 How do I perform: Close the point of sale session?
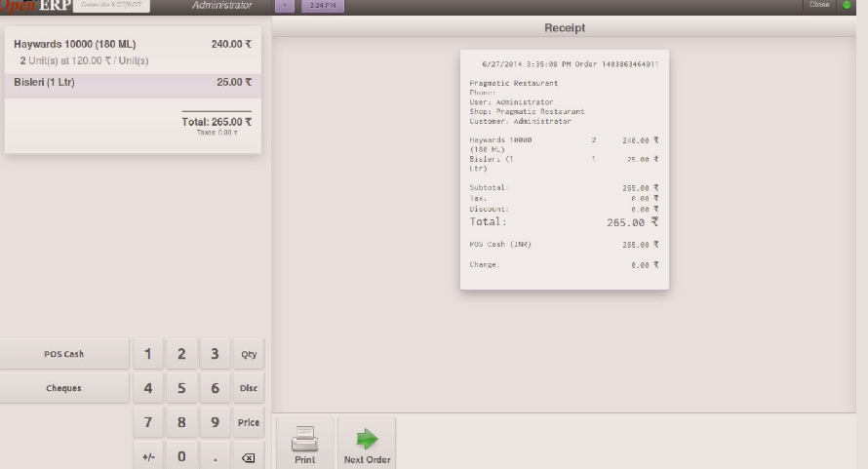click(x=818, y=6)
